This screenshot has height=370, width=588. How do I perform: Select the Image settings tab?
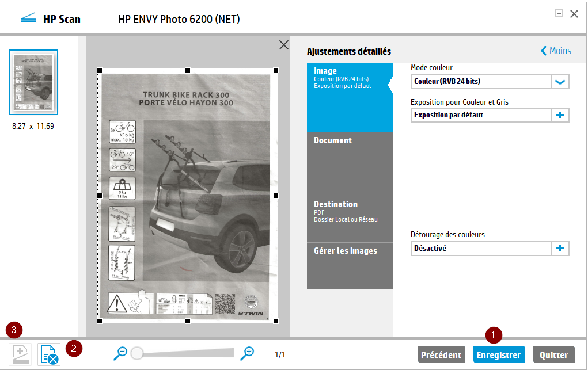click(350, 97)
